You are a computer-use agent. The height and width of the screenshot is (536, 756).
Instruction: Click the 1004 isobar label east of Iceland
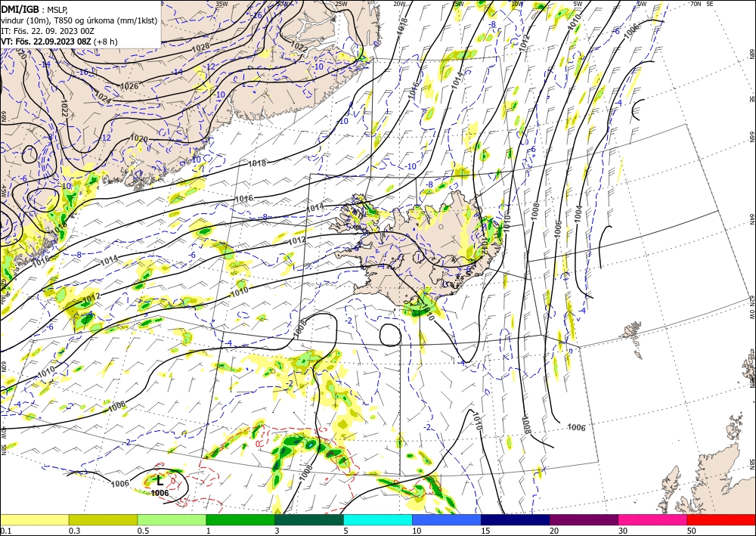pyautogui.click(x=578, y=214)
